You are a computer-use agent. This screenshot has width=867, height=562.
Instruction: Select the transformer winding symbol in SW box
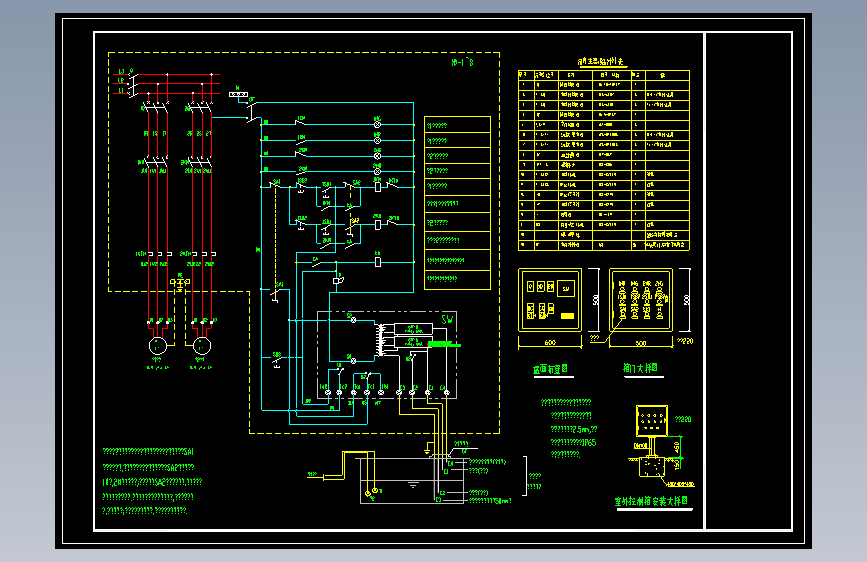pos(380,340)
